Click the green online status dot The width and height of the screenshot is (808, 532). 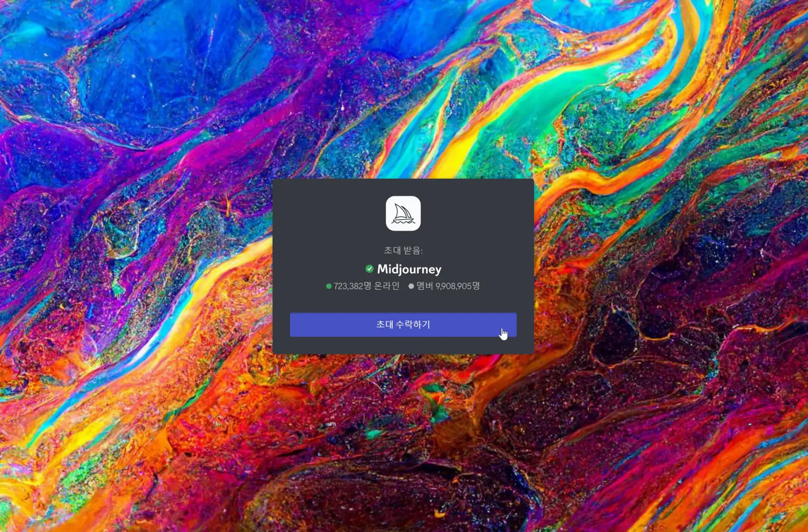(x=329, y=286)
